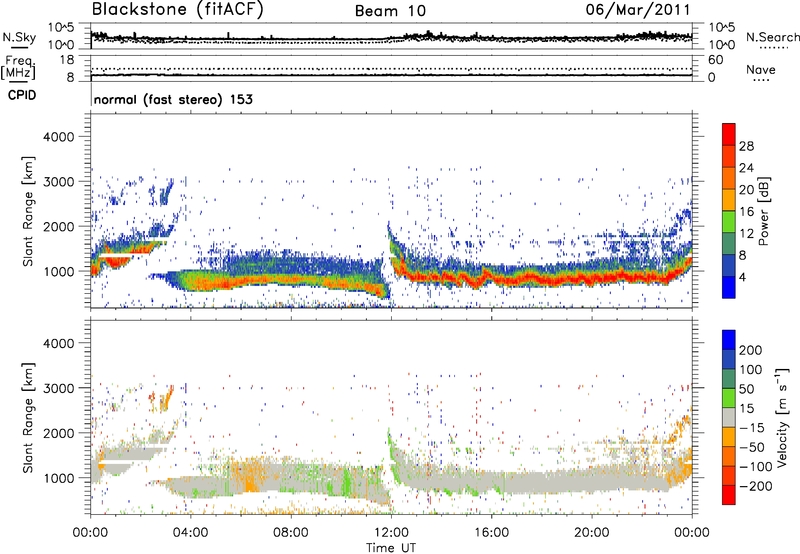Click the 4 value on power scale
The width and height of the screenshot is (800, 554).
pos(742,277)
